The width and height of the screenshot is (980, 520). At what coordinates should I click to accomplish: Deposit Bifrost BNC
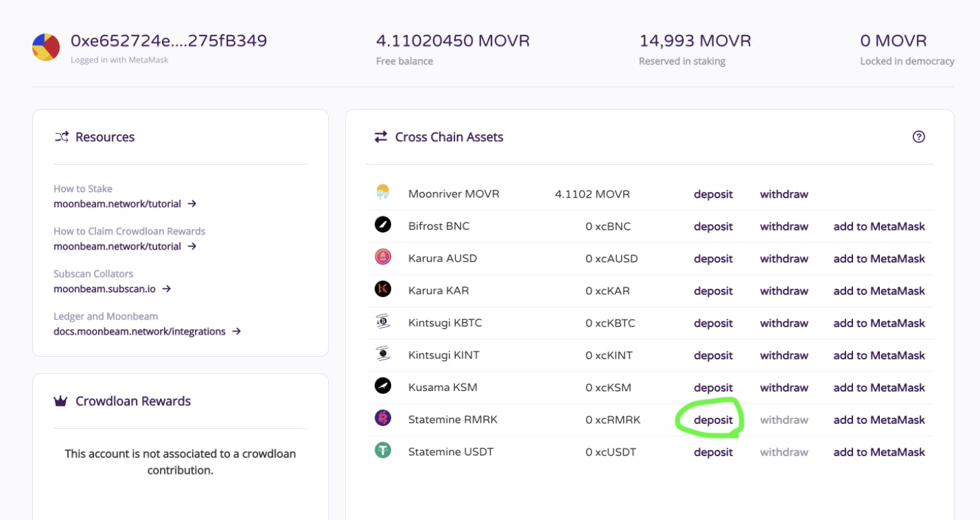tap(713, 226)
